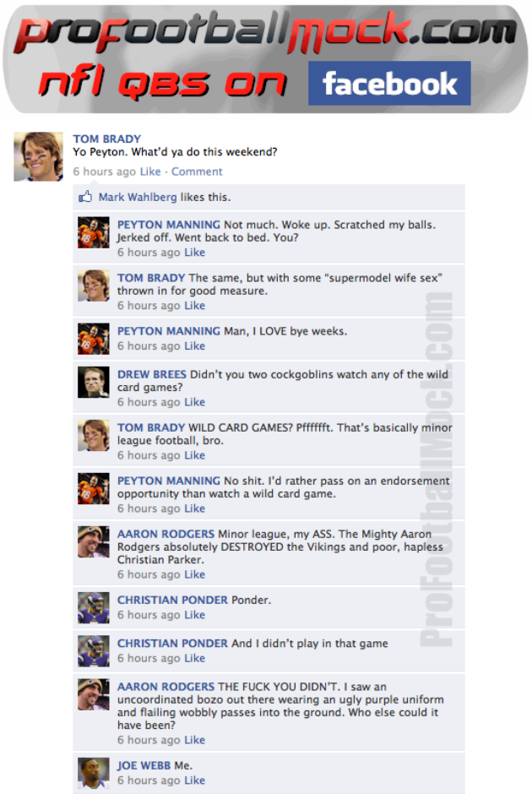Like Joe Webb's 'Me.' comment
Screen dimensions: 532x794
(194, 780)
